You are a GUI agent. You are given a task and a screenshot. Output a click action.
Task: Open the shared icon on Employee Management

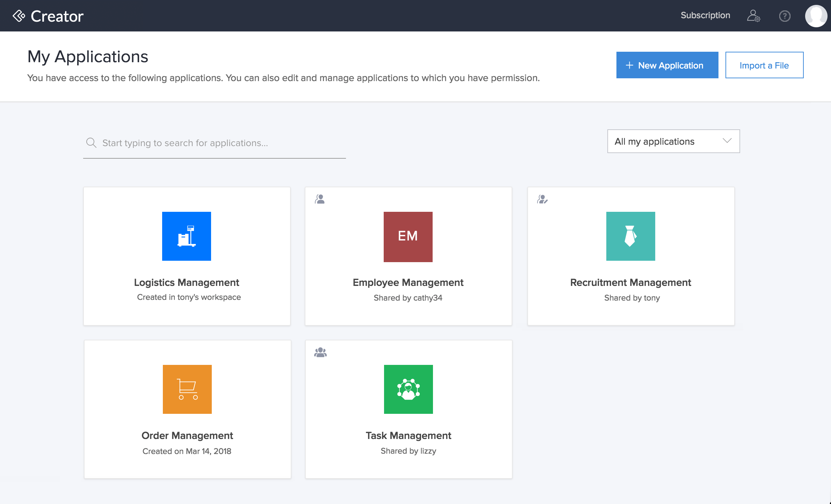click(x=320, y=198)
